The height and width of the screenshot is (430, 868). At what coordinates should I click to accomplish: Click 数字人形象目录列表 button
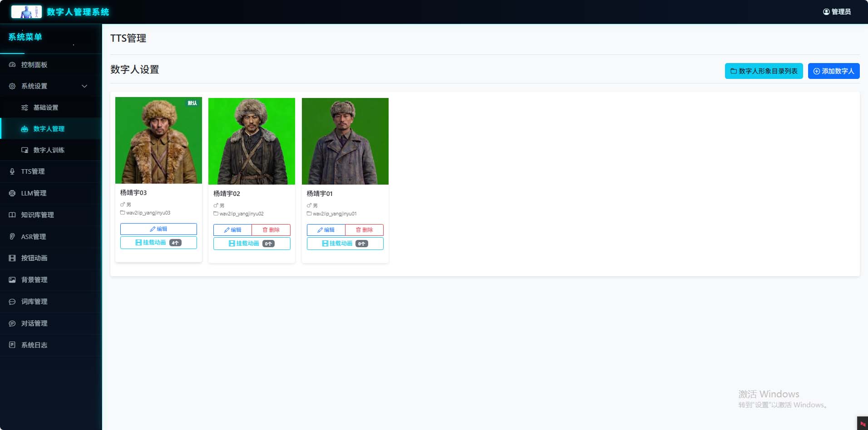tap(764, 71)
